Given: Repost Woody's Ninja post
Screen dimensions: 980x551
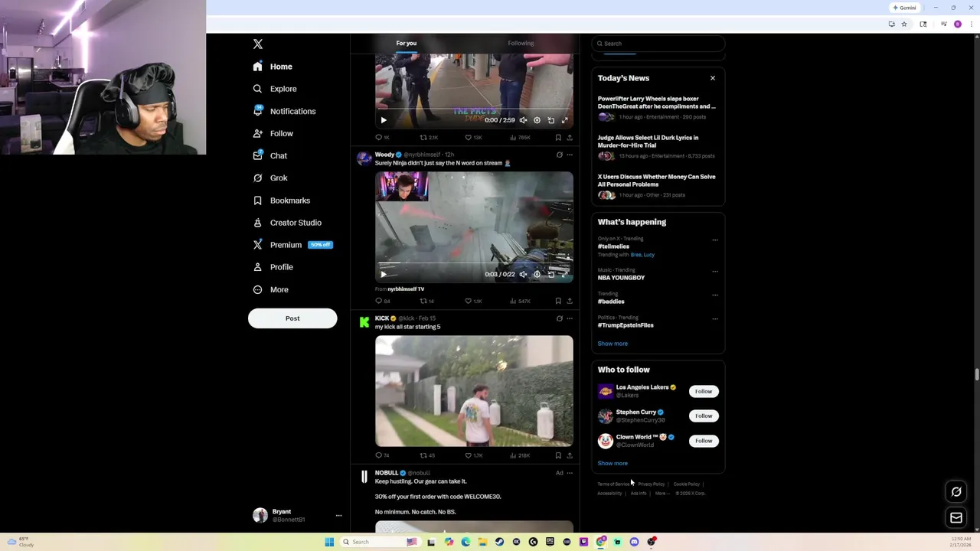Looking at the screenshot, I should pos(426,301).
